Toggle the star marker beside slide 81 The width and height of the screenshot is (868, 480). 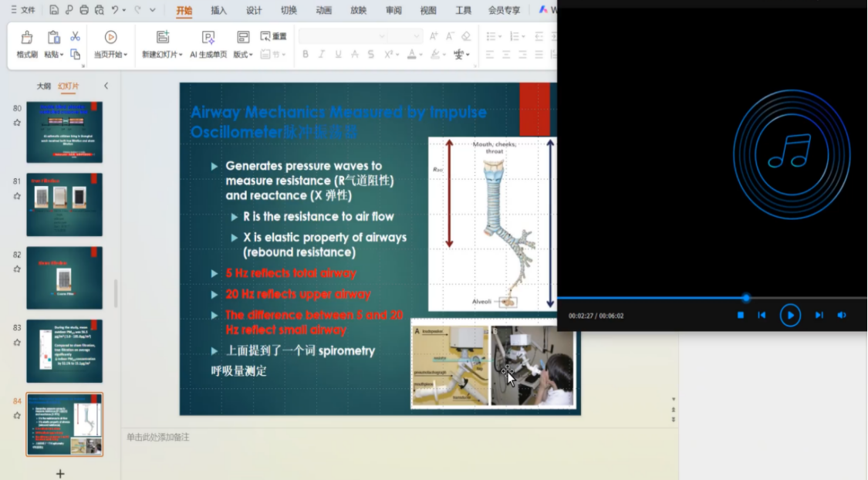17,197
